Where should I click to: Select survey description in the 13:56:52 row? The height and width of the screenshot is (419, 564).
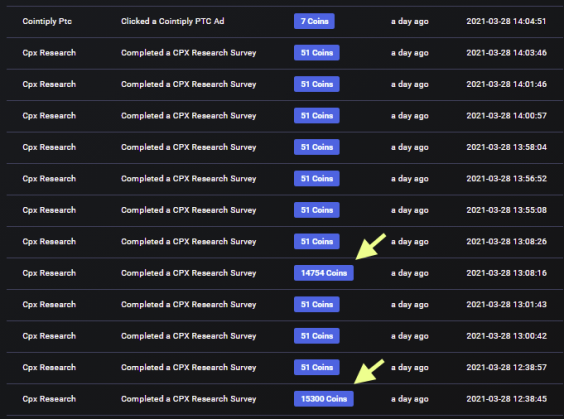pos(188,179)
